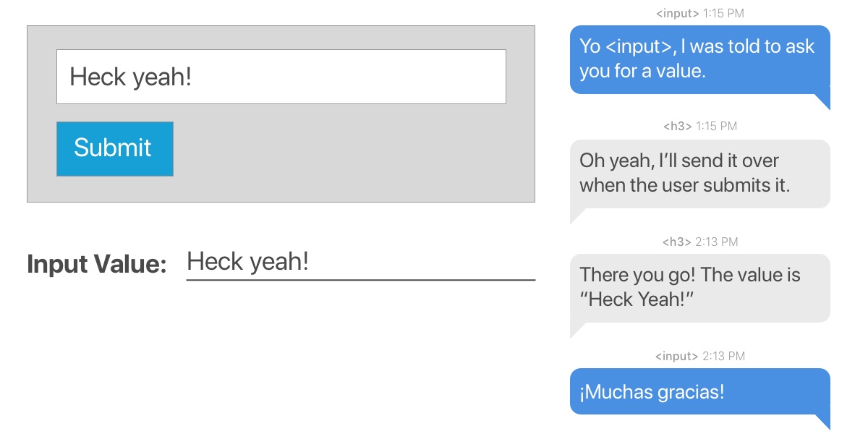Click the line beneath the output "Heck yeah!"
The width and height of the screenshot is (868, 434).
pos(360,279)
